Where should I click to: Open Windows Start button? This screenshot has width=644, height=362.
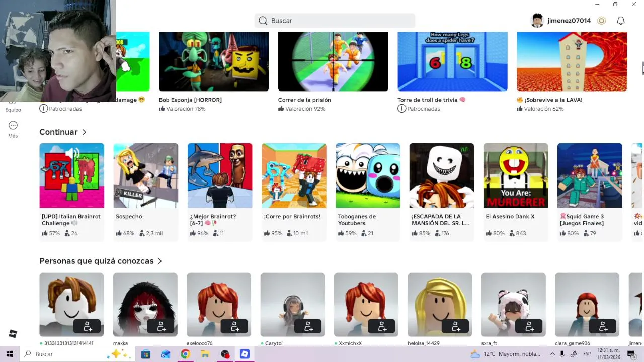(x=9, y=354)
